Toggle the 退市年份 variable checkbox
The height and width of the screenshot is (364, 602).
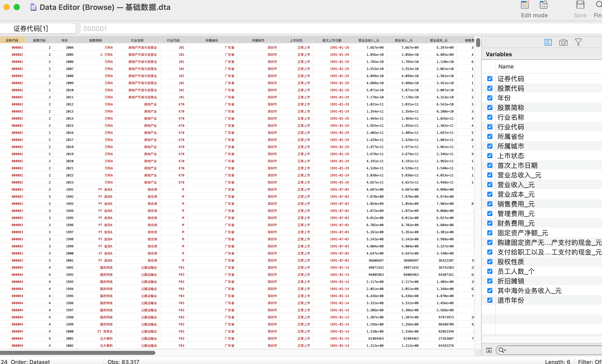pyautogui.click(x=490, y=300)
